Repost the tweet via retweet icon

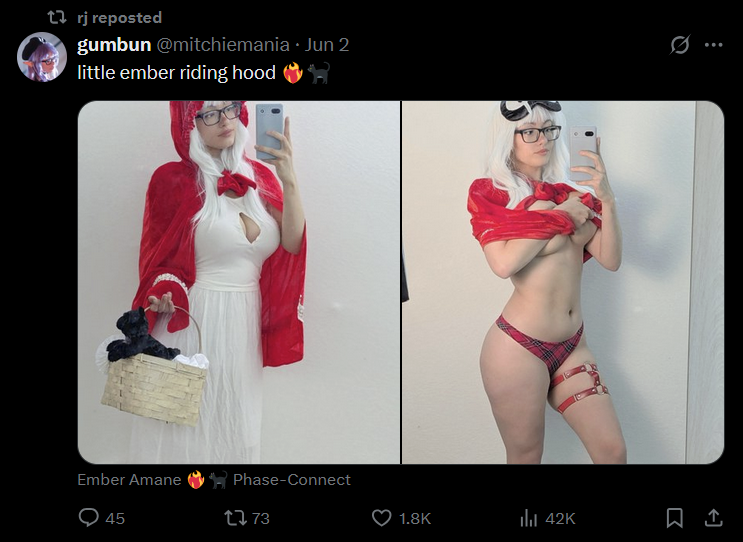[x=235, y=518]
